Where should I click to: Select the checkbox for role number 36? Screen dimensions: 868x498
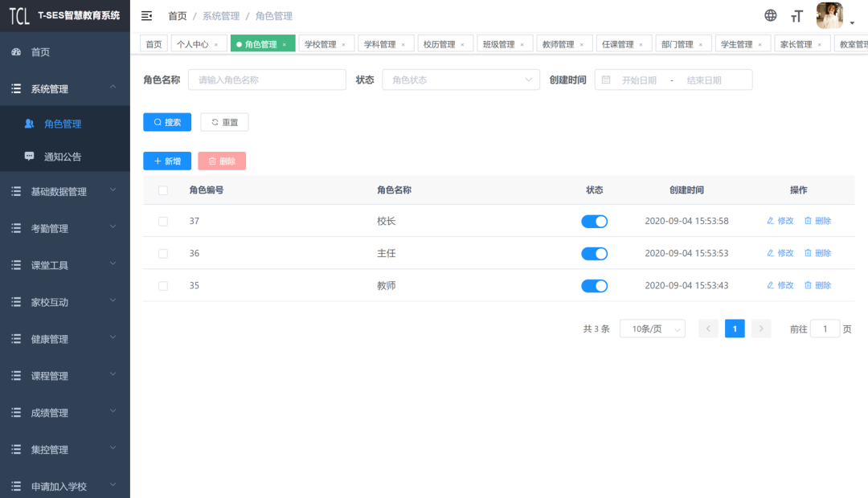pyautogui.click(x=163, y=253)
